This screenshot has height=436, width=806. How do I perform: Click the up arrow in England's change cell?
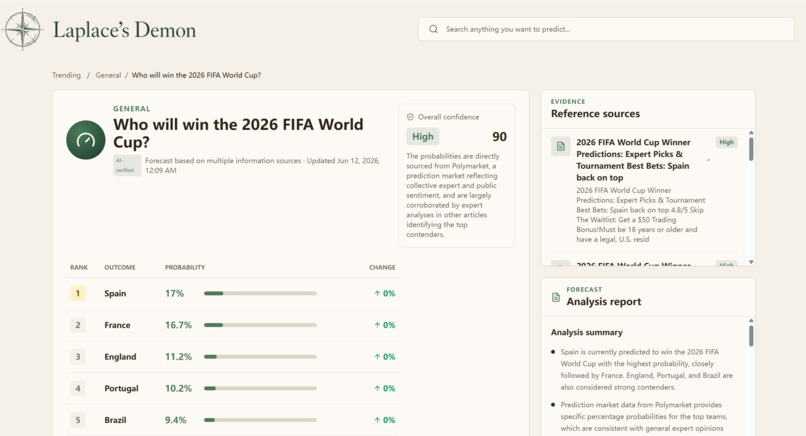(377, 357)
